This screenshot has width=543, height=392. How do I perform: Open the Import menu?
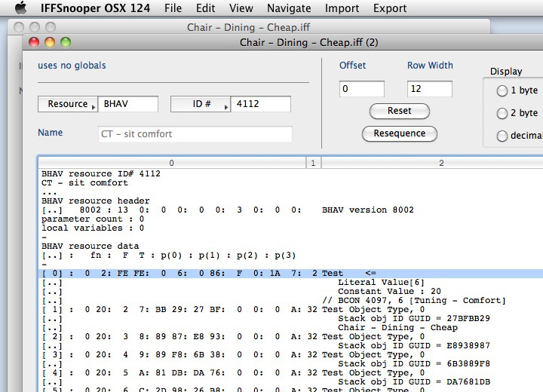342,9
